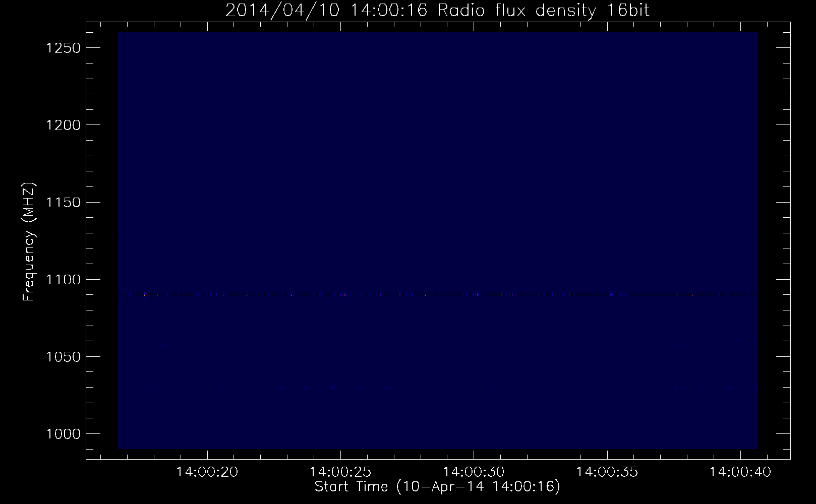Click the 1200 frequency tick label

[x=63, y=125]
